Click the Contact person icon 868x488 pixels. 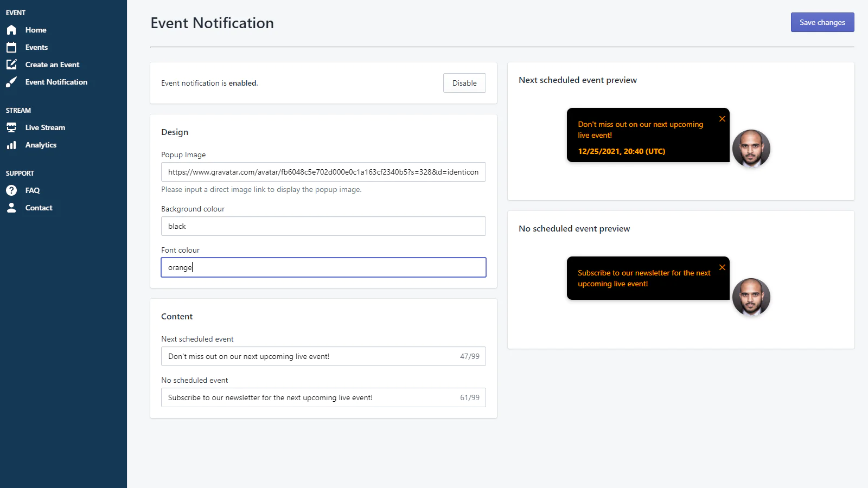(x=11, y=208)
